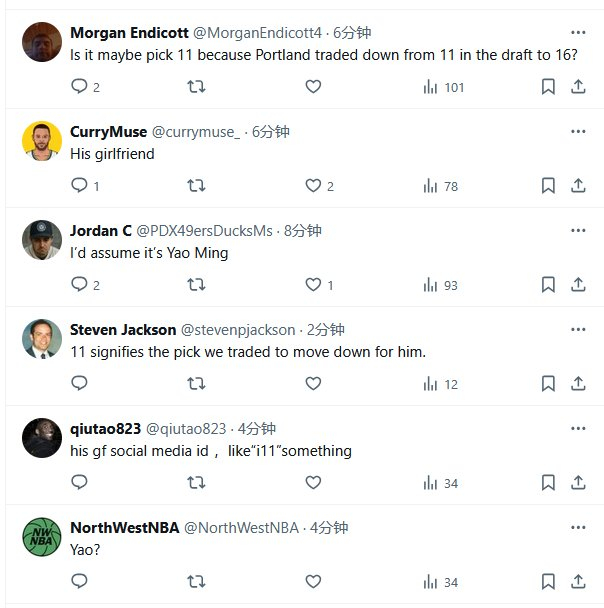The image size is (604, 608).
Task: Reply to Jordan C's Yao Ming tweet
Action: [x=80, y=285]
